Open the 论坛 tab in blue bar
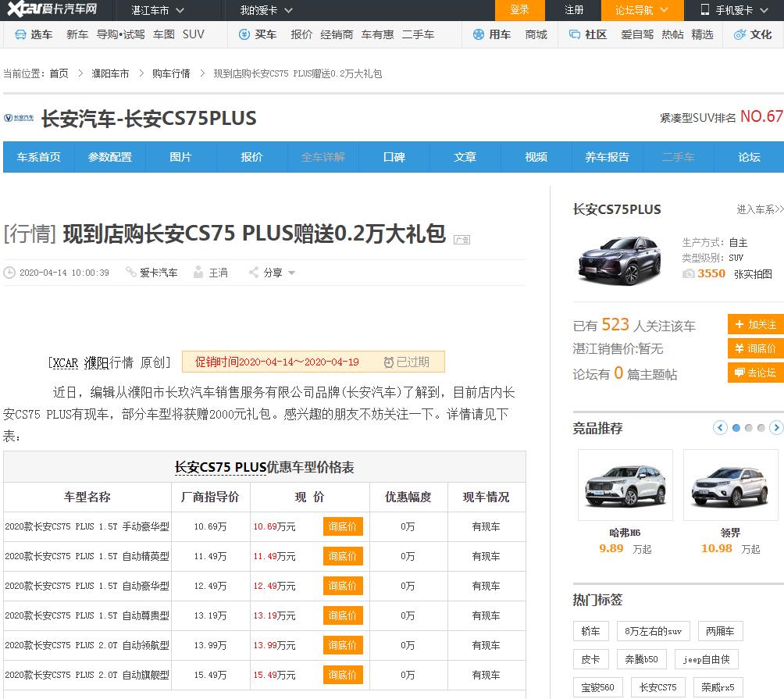This screenshot has height=699, width=784. (749, 157)
